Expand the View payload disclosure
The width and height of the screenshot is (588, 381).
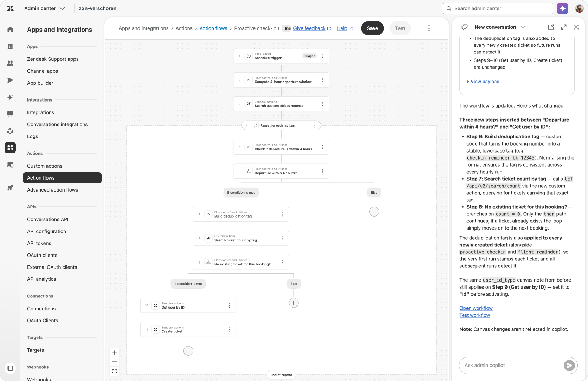click(x=483, y=82)
